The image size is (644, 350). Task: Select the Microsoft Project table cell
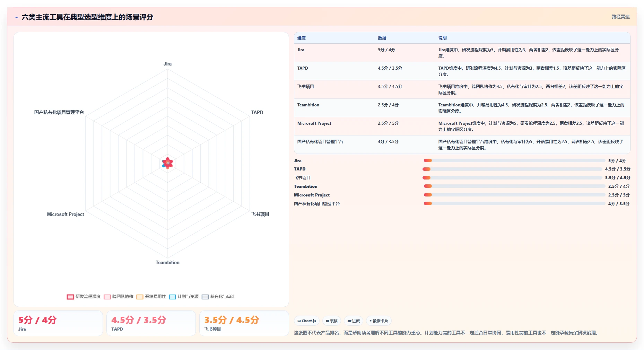pos(314,123)
